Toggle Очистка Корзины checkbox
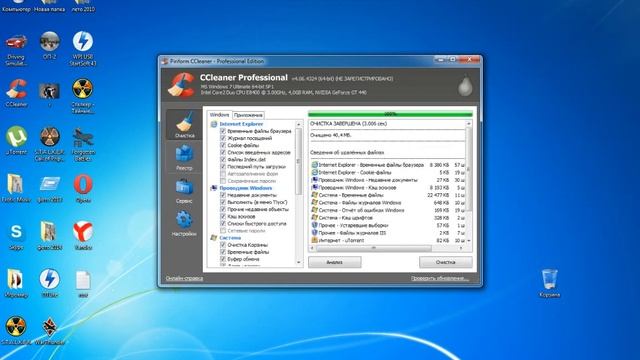 point(223,245)
